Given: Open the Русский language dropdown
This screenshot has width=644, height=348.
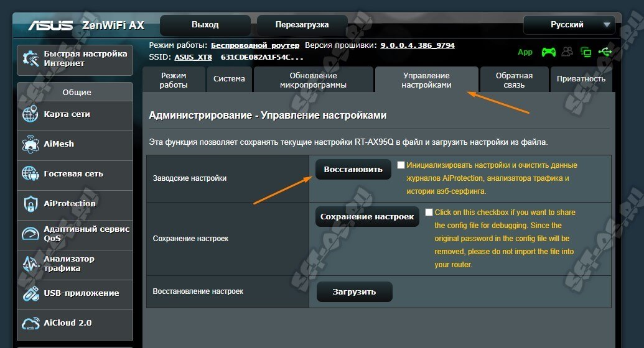Looking at the screenshot, I should 569,25.
